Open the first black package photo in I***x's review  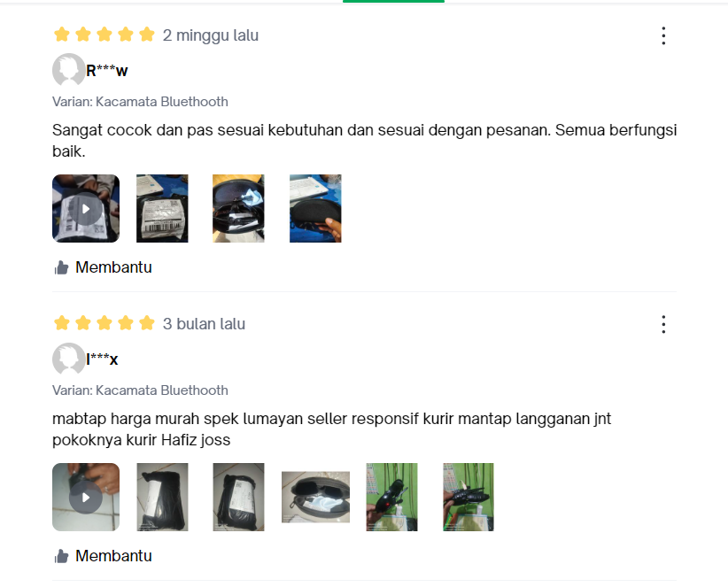coord(162,497)
